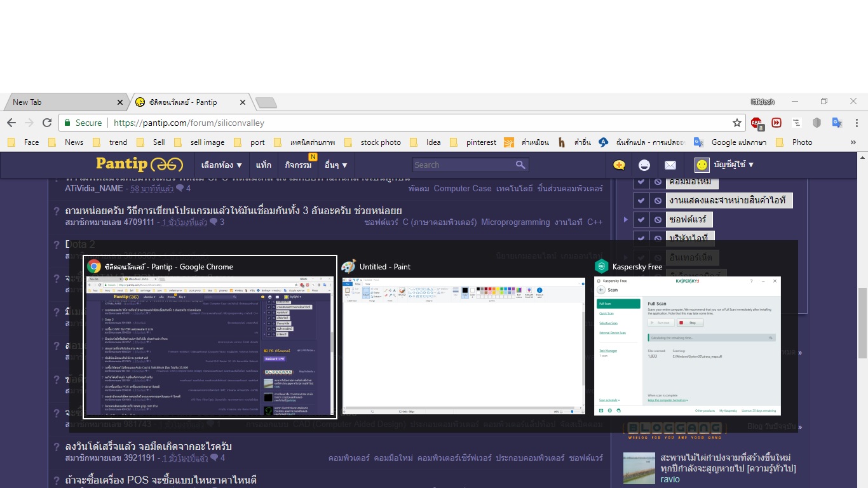Toggle block icon for ซอฟต์แวร์ sidebar row
Screen dimensions: 868x488
pyautogui.click(x=657, y=220)
